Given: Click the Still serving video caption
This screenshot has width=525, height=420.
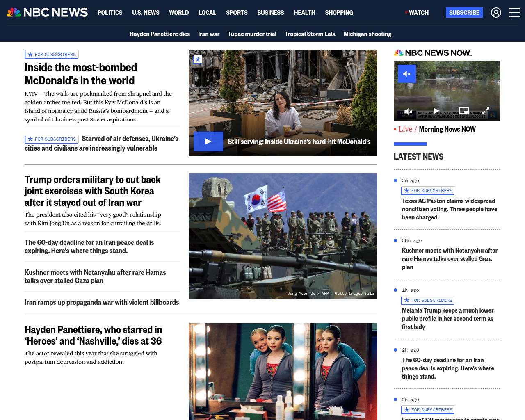Looking at the screenshot, I should tap(299, 142).
